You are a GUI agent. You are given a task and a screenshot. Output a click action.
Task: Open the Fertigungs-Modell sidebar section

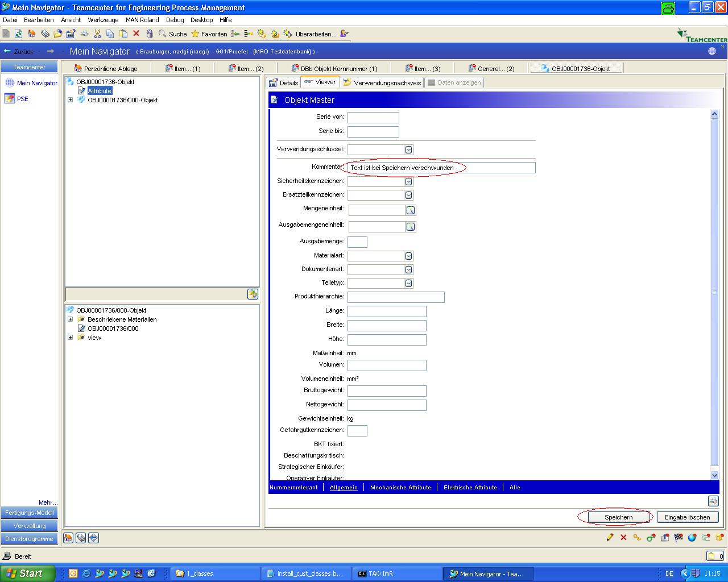(30, 513)
